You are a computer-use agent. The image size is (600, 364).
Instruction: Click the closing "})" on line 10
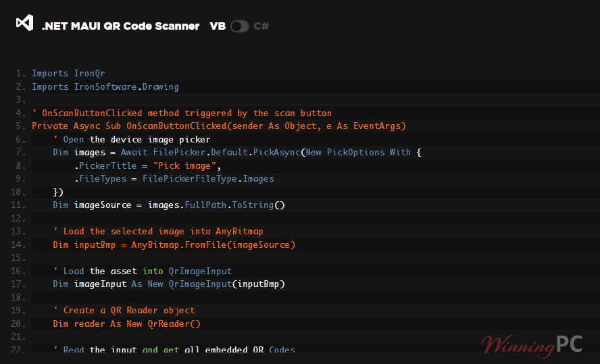point(58,192)
